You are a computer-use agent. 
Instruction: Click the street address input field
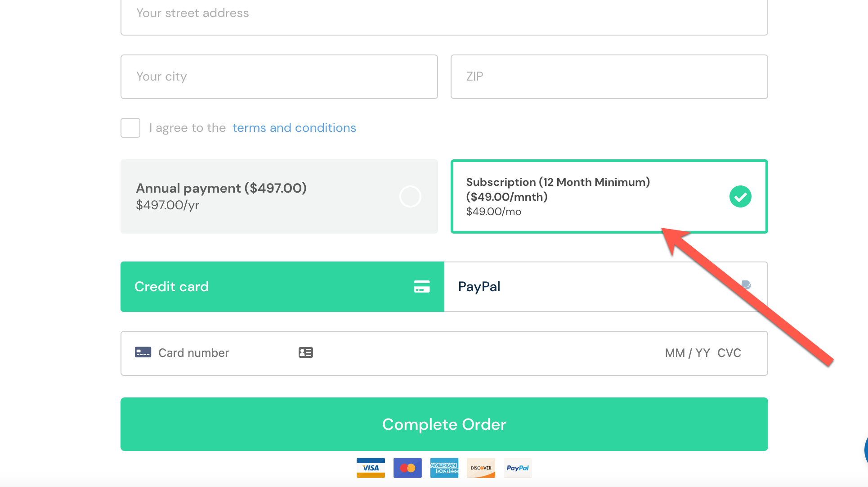pyautogui.click(x=444, y=14)
